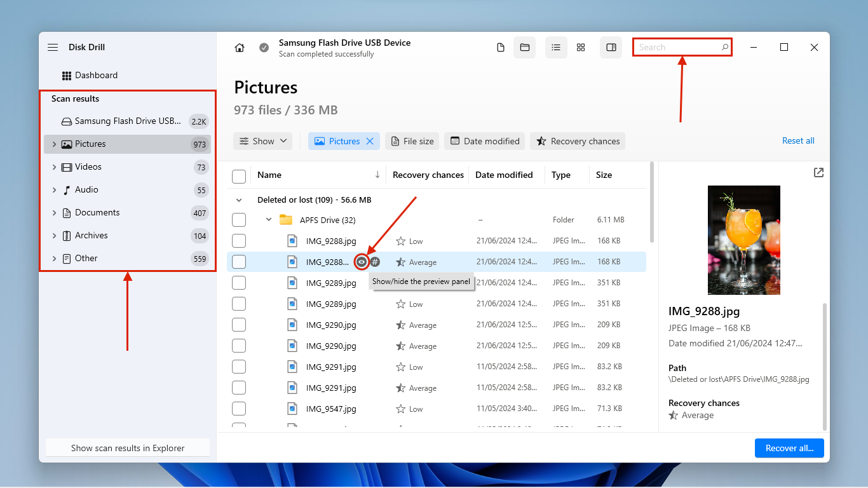The width and height of the screenshot is (868, 488).
Task: Check the box for first IMG_9288.jpg
Action: pos(239,241)
